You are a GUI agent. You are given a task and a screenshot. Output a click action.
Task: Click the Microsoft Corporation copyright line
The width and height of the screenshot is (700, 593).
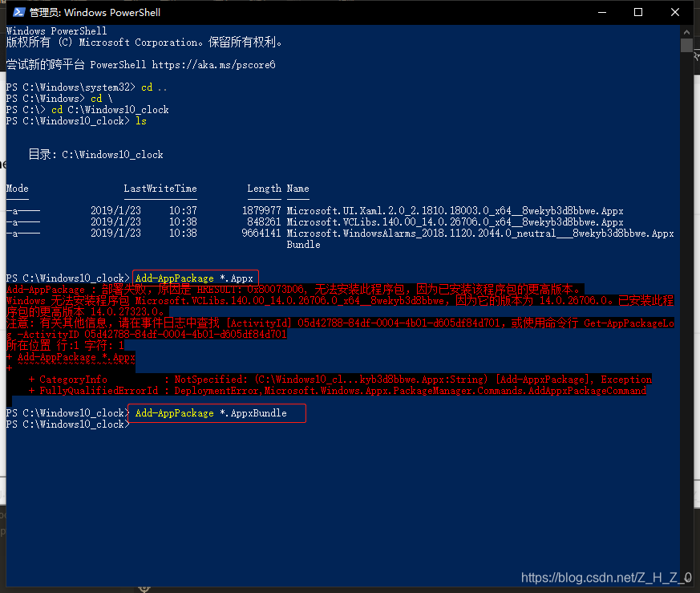[x=144, y=43]
